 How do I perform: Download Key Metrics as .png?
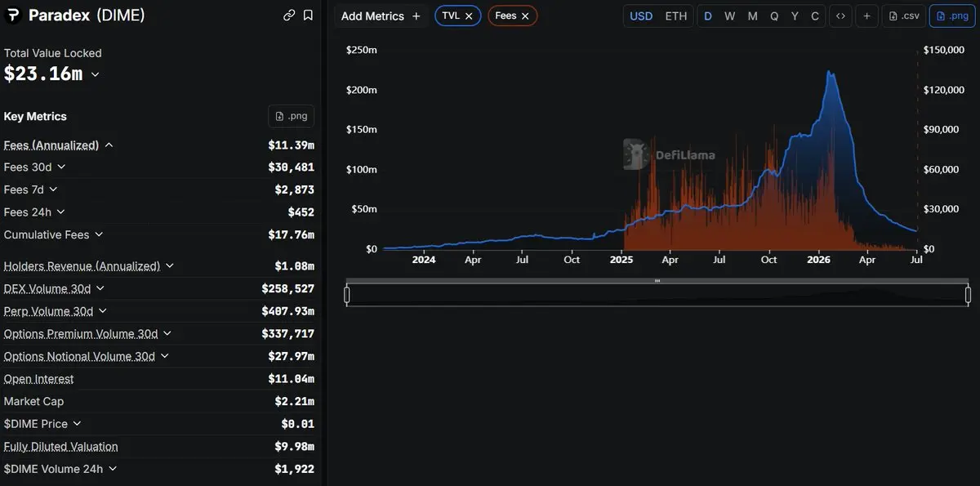click(x=291, y=116)
